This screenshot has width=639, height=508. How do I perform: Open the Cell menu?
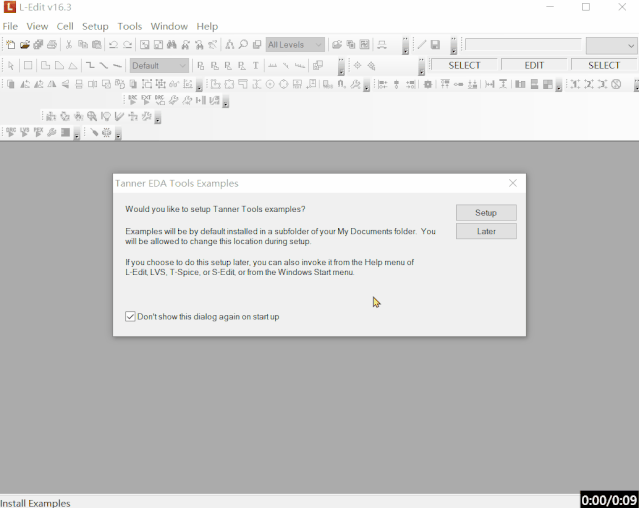(65, 26)
